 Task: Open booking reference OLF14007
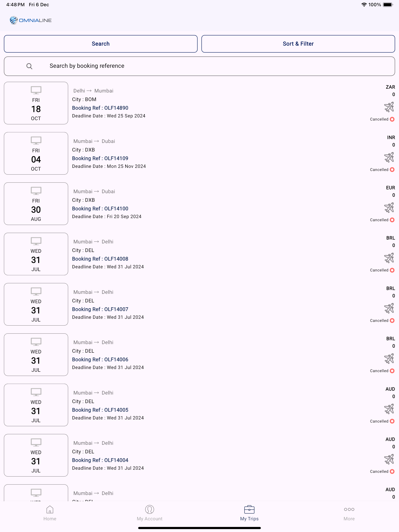[x=100, y=309]
